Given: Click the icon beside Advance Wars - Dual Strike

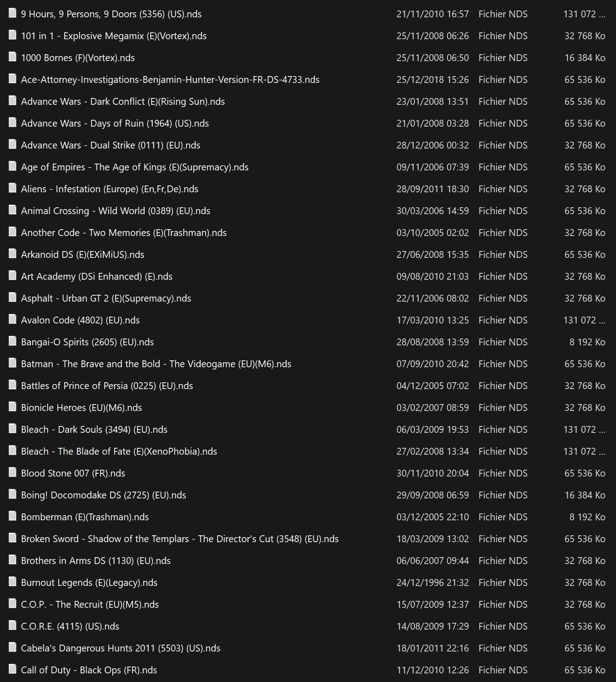Looking at the screenshot, I should pyautogui.click(x=12, y=144).
